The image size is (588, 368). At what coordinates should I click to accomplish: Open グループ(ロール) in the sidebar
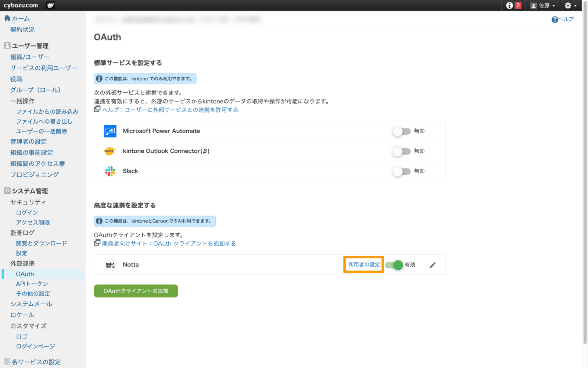tap(35, 90)
